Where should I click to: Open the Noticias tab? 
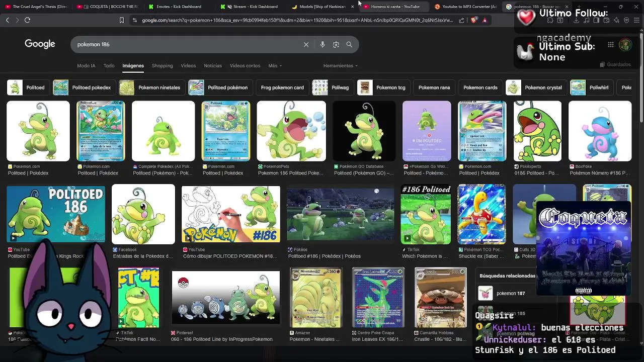[x=213, y=65]
